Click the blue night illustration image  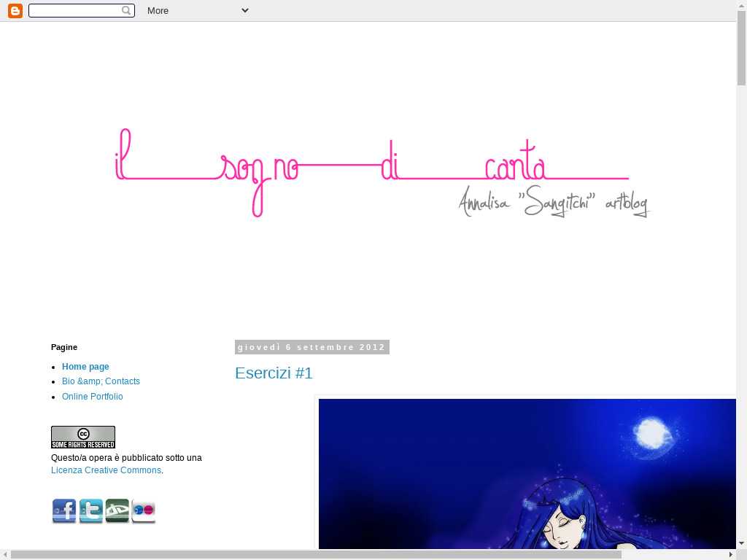527,474
